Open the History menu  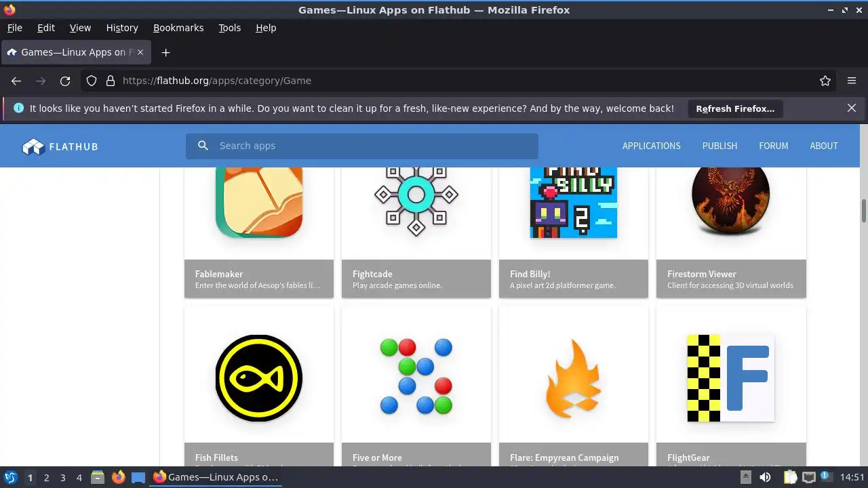[x=122, y=28]
